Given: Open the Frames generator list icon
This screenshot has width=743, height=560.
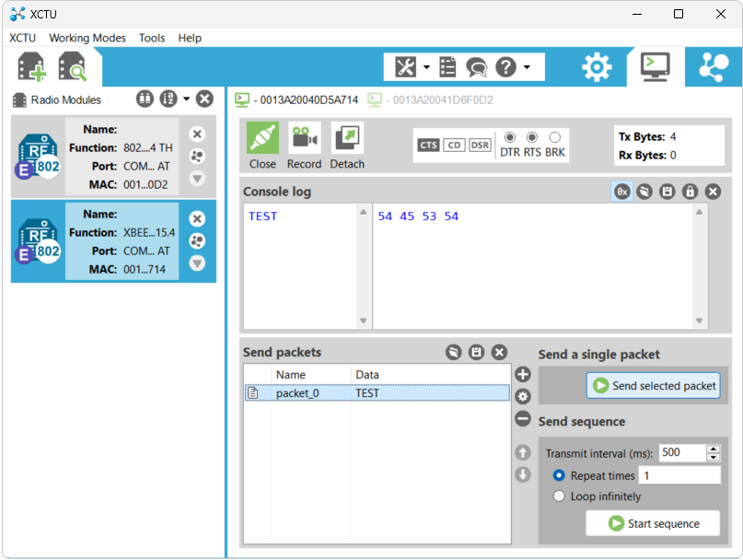Looking at the screenshot, I should [447, 67].
